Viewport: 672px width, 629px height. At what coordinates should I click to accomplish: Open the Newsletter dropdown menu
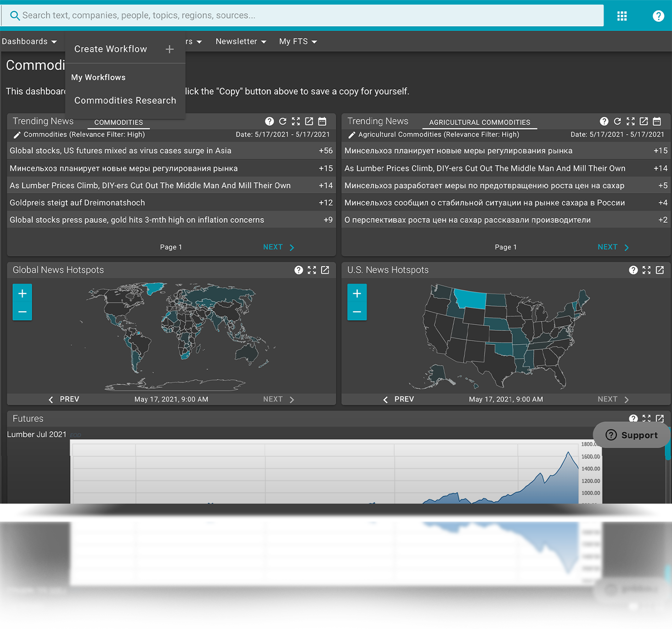241,41
